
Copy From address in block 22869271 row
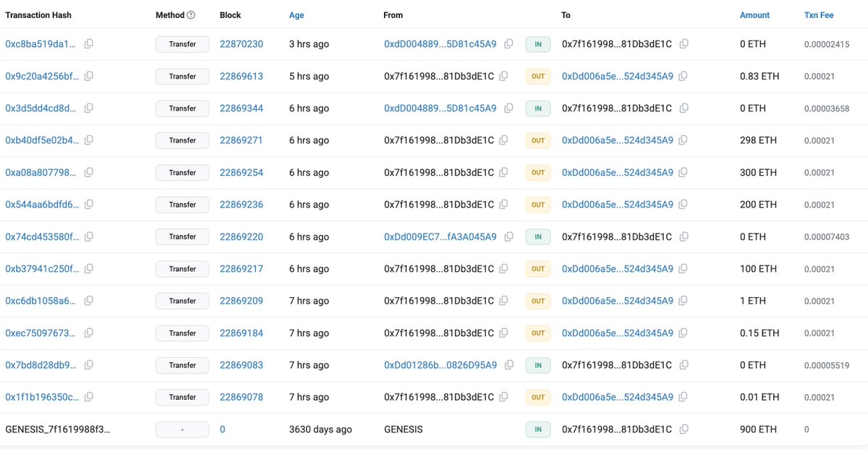coord(503,140)
